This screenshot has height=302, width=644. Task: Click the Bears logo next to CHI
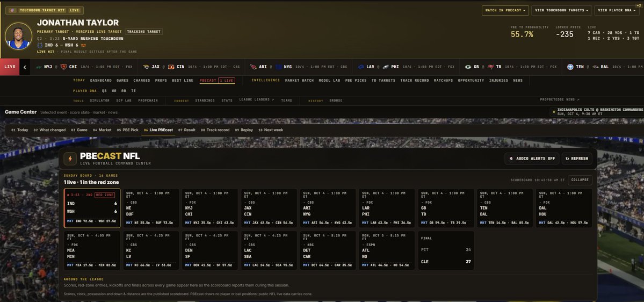coord(64,67)
